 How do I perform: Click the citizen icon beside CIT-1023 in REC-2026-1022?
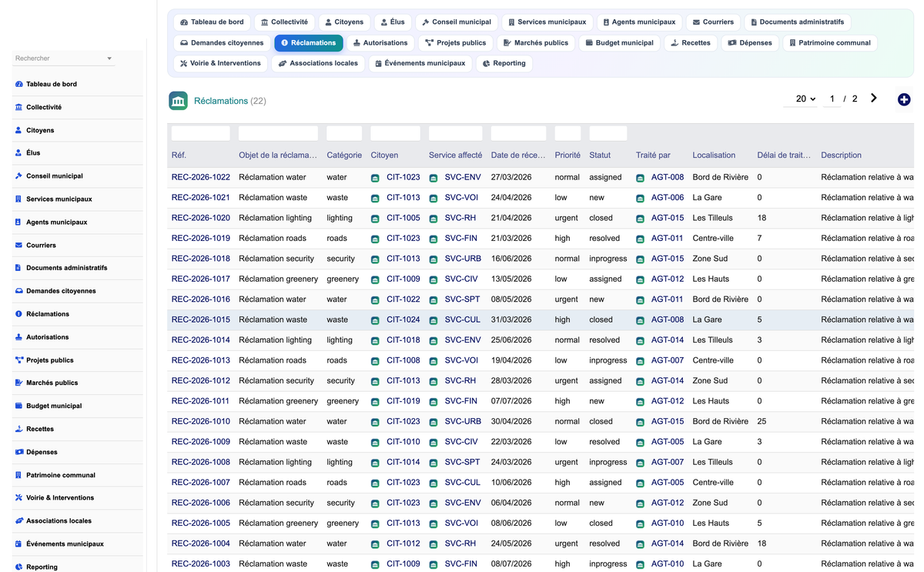(375, 178)
